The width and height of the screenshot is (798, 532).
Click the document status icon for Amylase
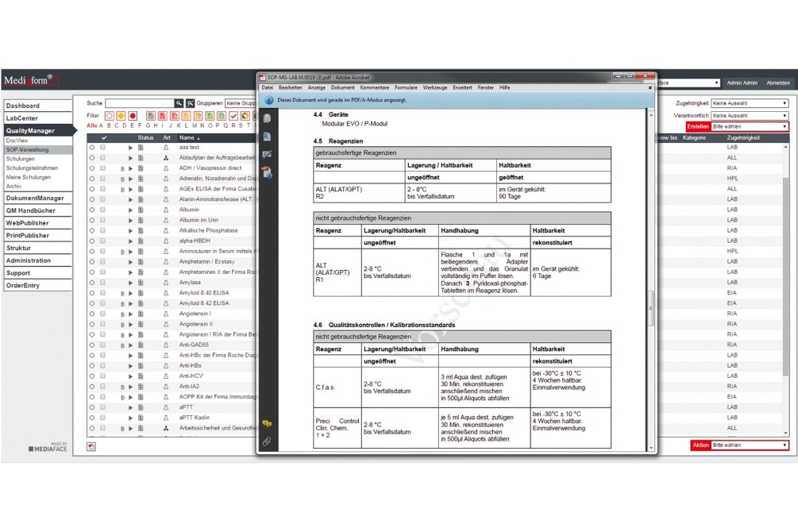pyautogui.click(x=141, y=283)
